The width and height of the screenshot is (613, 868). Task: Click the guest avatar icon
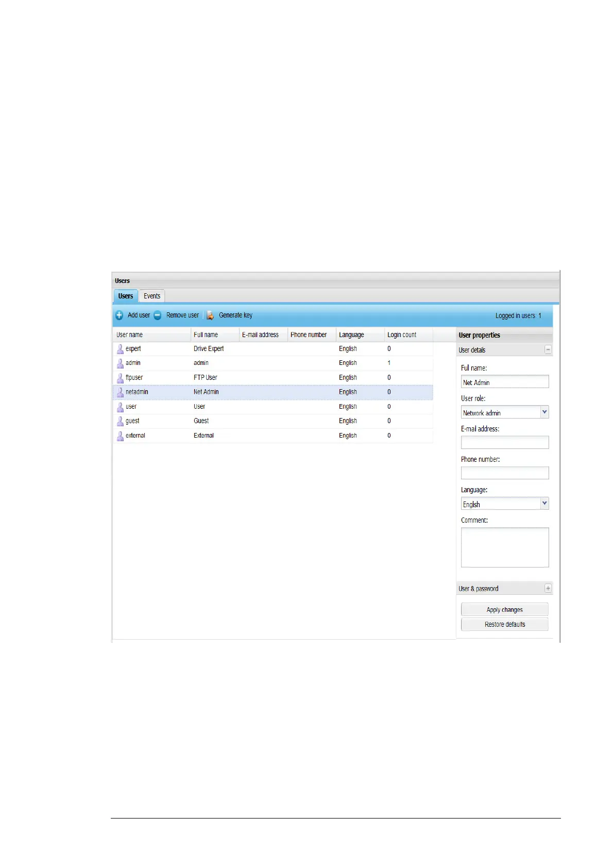120,421
